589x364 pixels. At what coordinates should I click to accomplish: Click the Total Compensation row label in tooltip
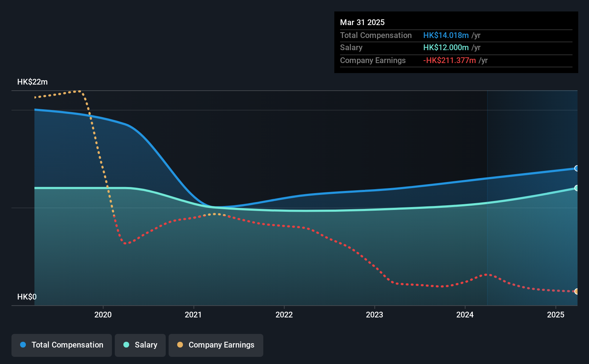pos(376,35)
